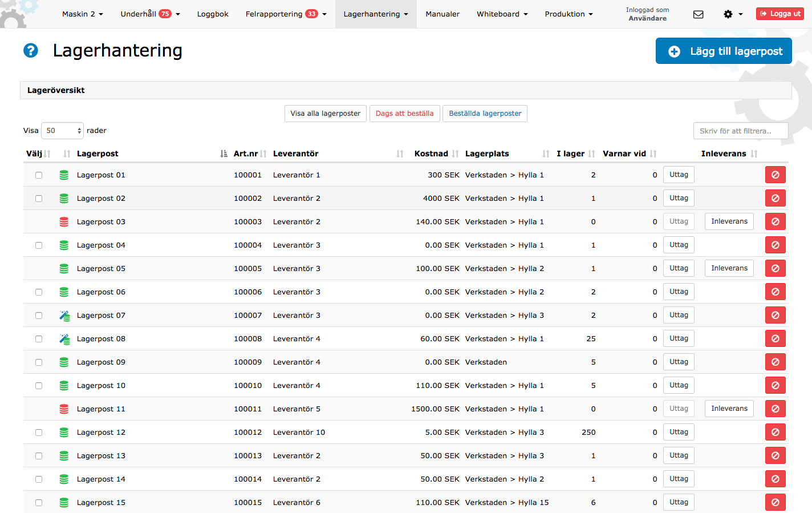Sort by the Välj column header
812x513 pixels.
38,154
